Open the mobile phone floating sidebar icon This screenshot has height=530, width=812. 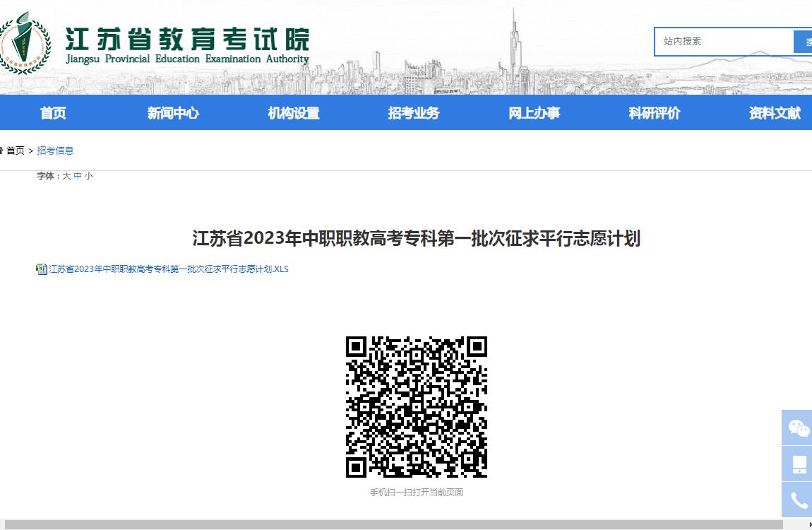tap(797, 464)
